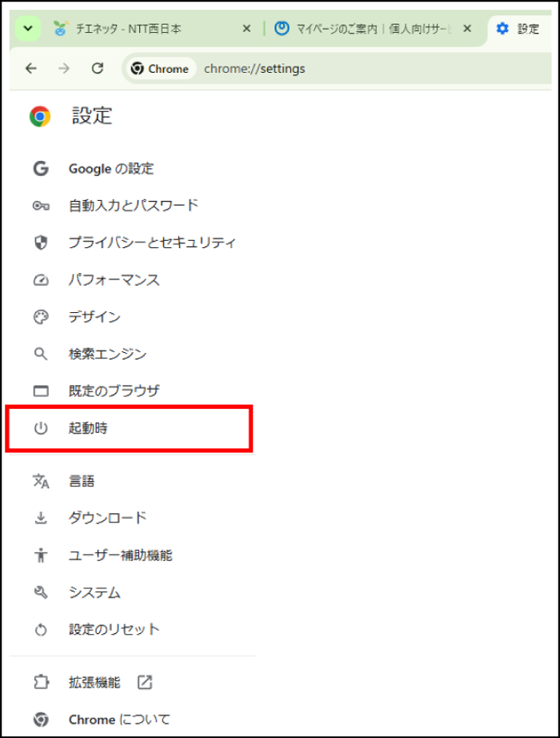The image size is (560, 738).
Task: Reload the page with the refresh icon
Action: click(98, 69)
